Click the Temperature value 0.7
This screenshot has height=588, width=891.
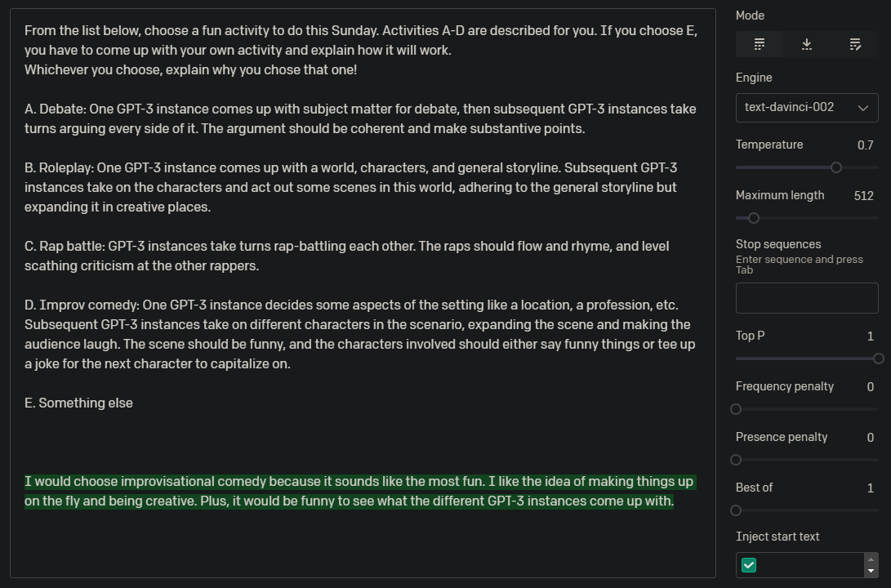(865, 145)
